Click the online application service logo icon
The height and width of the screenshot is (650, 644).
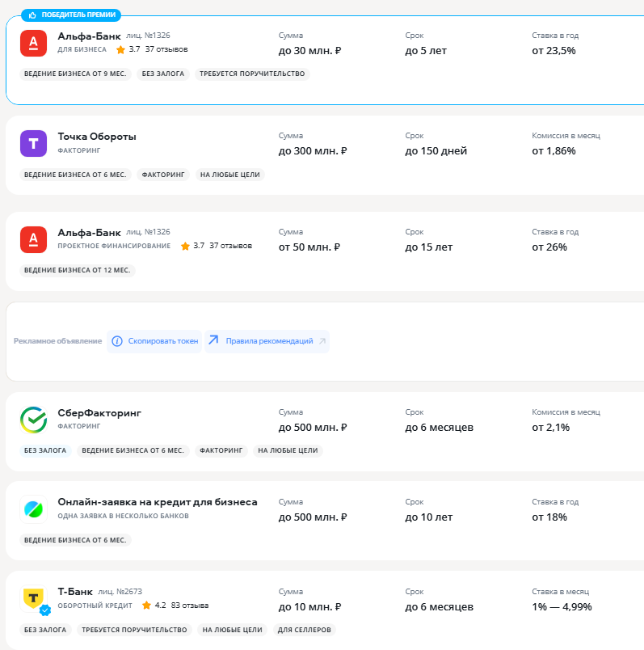33,509
